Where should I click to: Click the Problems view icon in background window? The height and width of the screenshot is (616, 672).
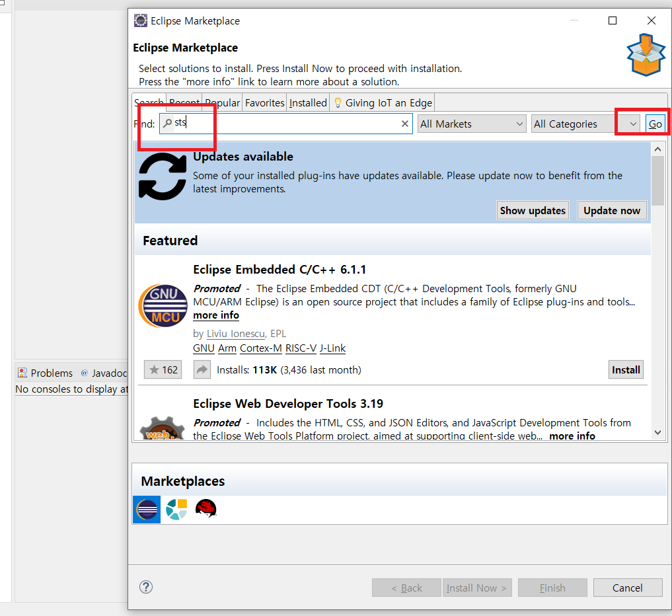tap(22, 373)
